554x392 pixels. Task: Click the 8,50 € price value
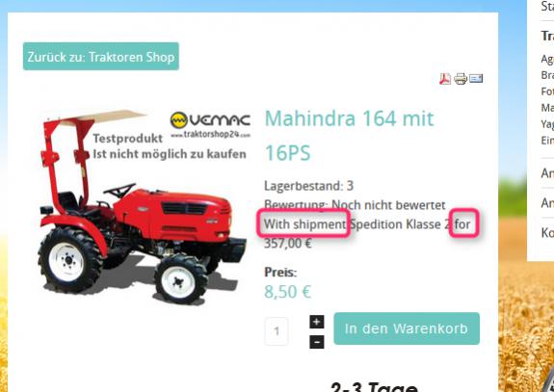click(287, 292)
